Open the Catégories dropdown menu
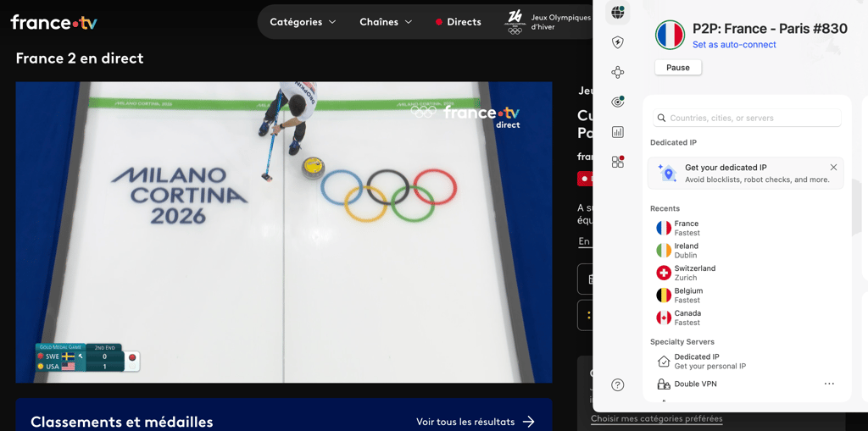 (x=303, y=22)
